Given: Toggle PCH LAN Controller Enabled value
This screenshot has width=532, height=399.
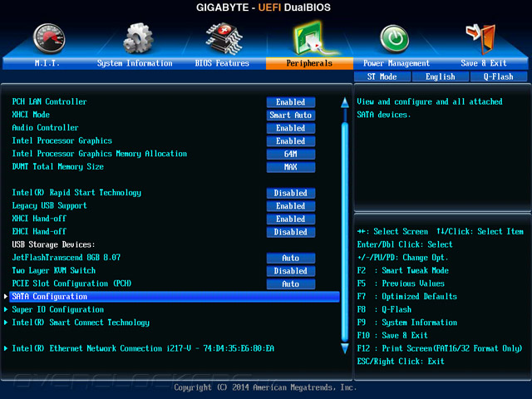Looking at the screenshot, I should tap(291, 102).
